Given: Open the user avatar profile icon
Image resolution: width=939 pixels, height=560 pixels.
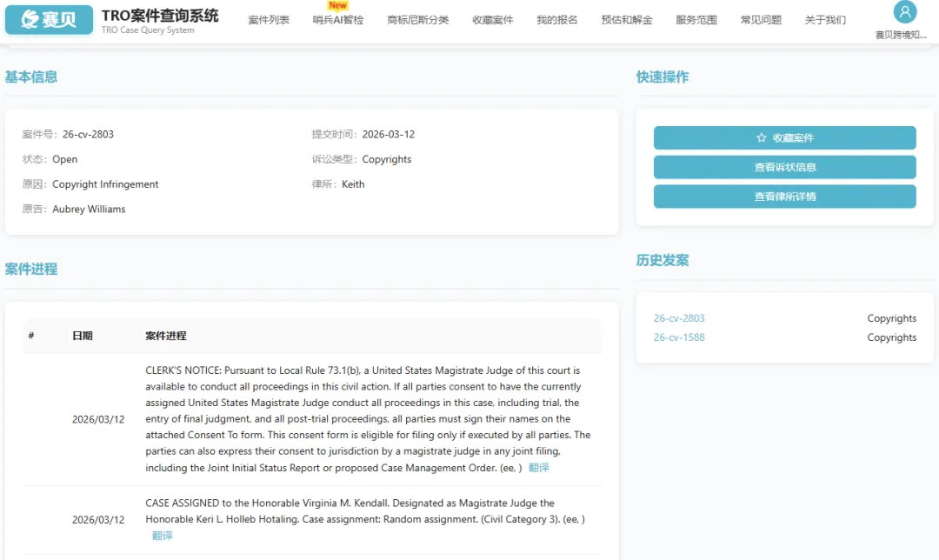Looking at the screenshot, I should click(905, 12).
